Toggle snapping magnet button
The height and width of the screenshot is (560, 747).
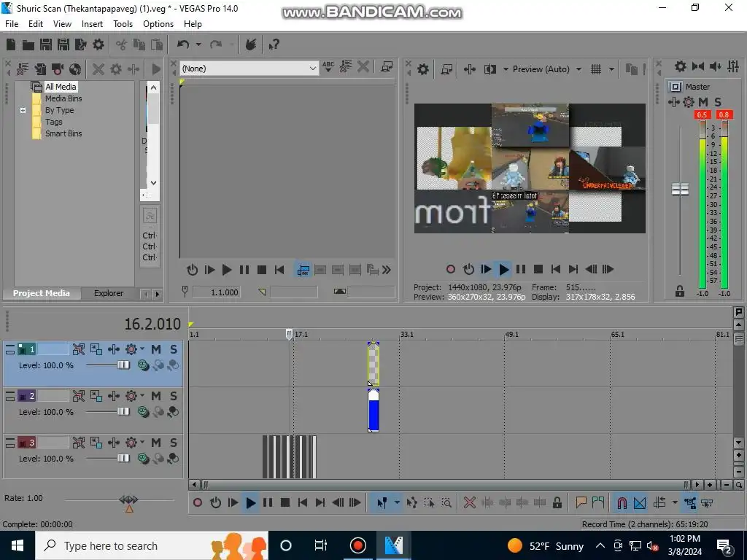622,502
